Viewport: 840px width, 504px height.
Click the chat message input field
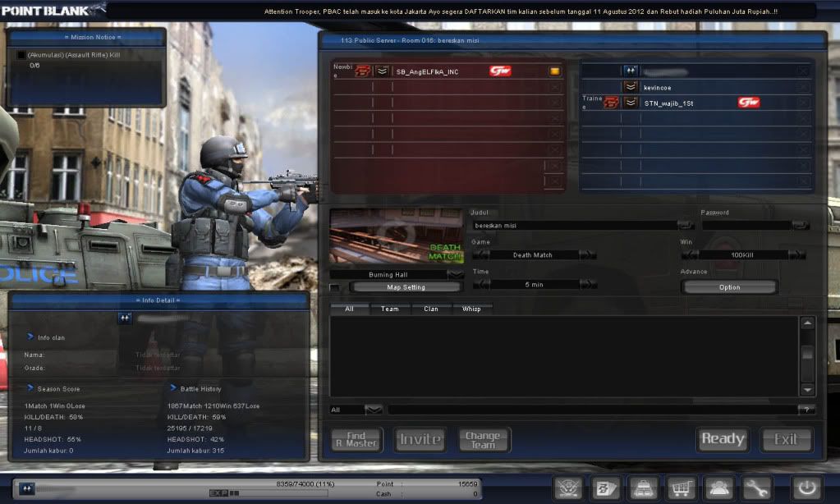[593, 410]
